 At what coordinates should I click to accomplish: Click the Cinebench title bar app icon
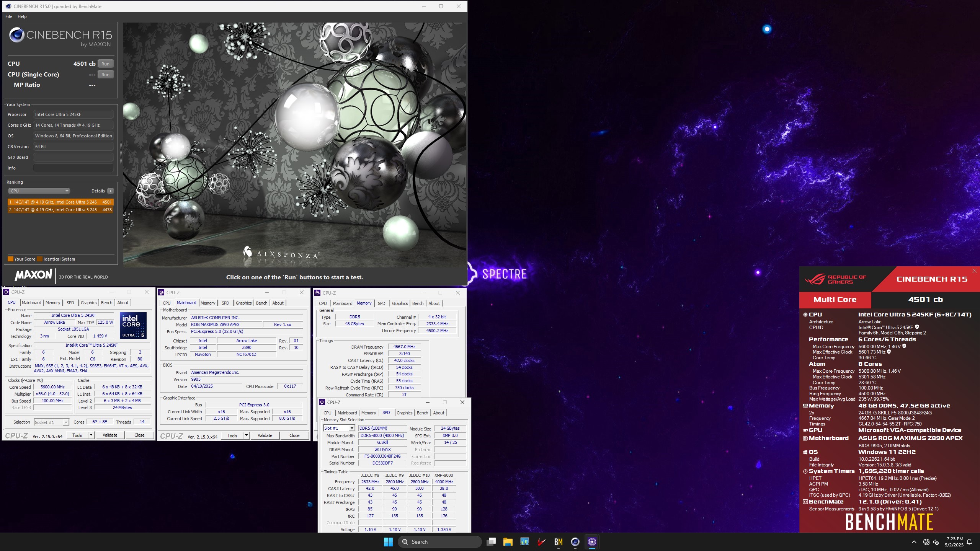point(8,6)
